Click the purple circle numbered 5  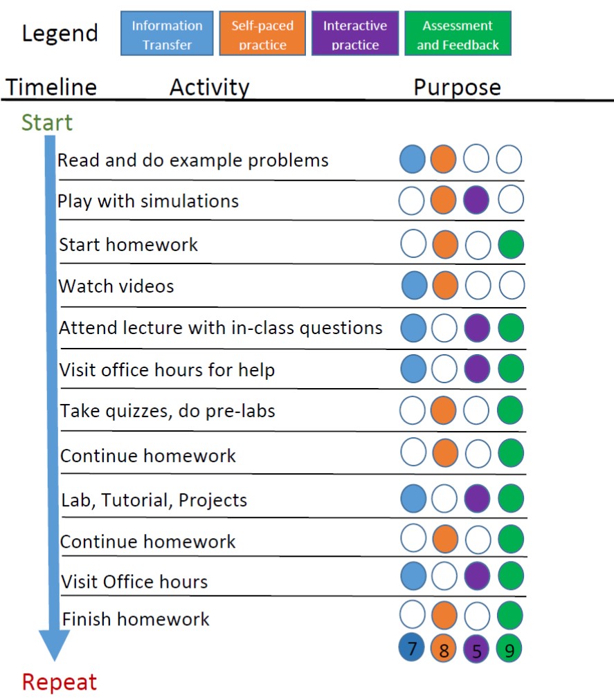coord(476,649)
